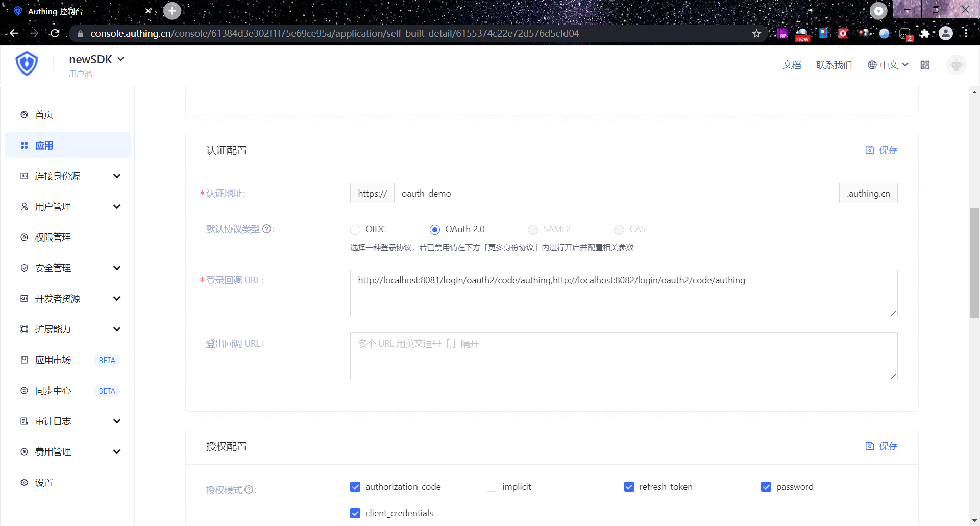Open 文档 from the top navigation
Viewport: 980px width, 526px height.
(792, 65)
